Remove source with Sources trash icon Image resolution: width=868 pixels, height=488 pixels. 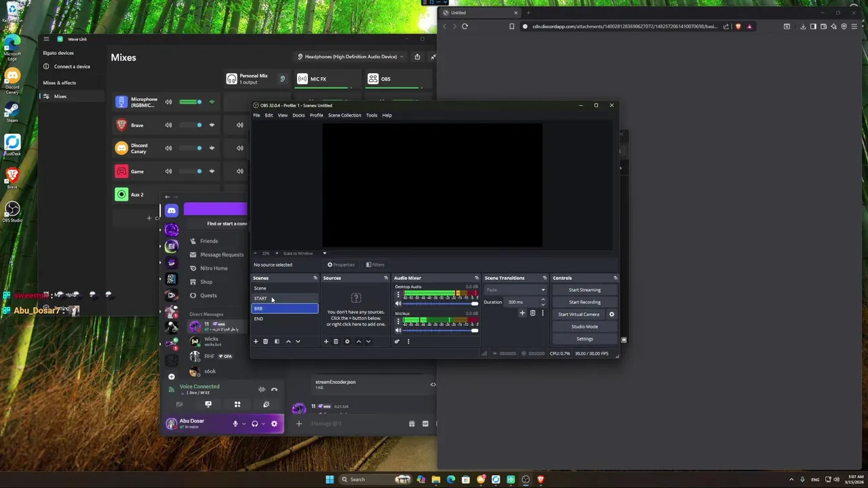[336, 342]
